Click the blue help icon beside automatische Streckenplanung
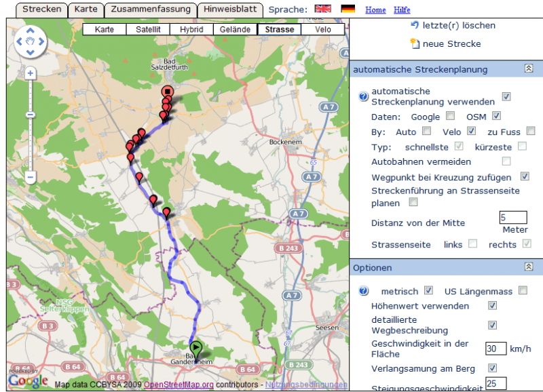The height and width of the screenshot is (392, 543). [363, 97]
